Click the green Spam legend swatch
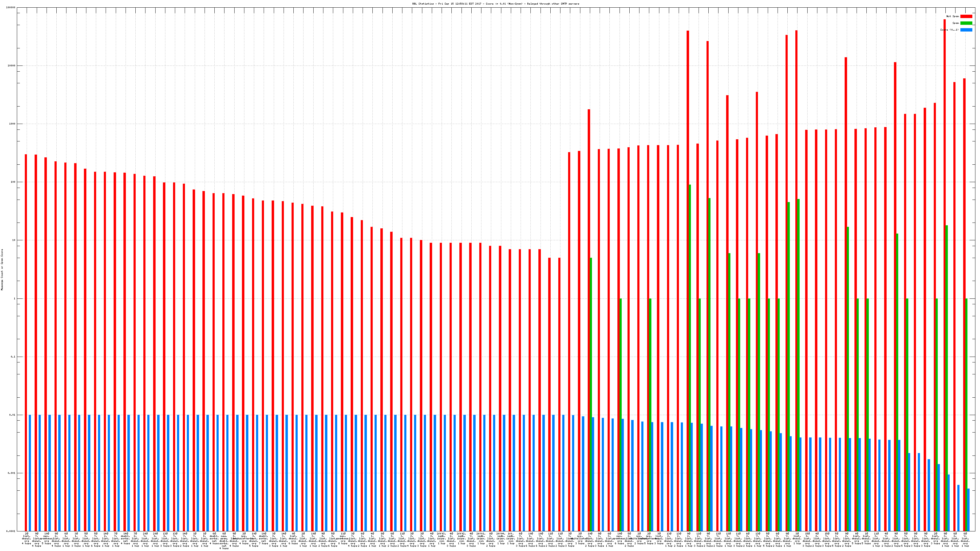Image resolution: width=980 pixels, height=551 pixels. (966, 23)
